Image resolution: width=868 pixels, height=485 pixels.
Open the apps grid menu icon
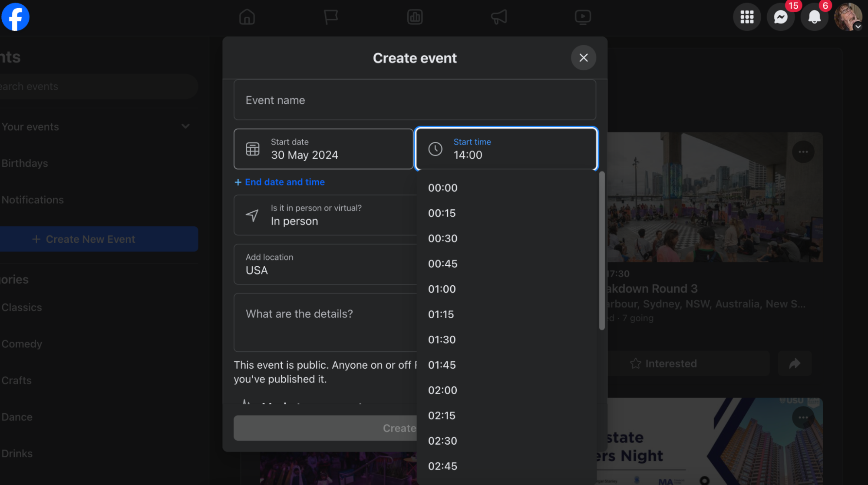[x=747, y=17]
